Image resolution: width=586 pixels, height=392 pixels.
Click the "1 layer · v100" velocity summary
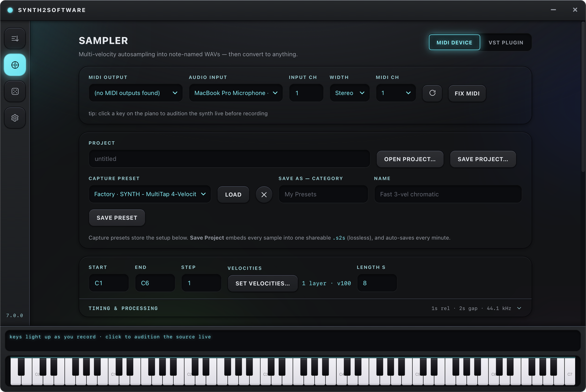coord(326,283)
